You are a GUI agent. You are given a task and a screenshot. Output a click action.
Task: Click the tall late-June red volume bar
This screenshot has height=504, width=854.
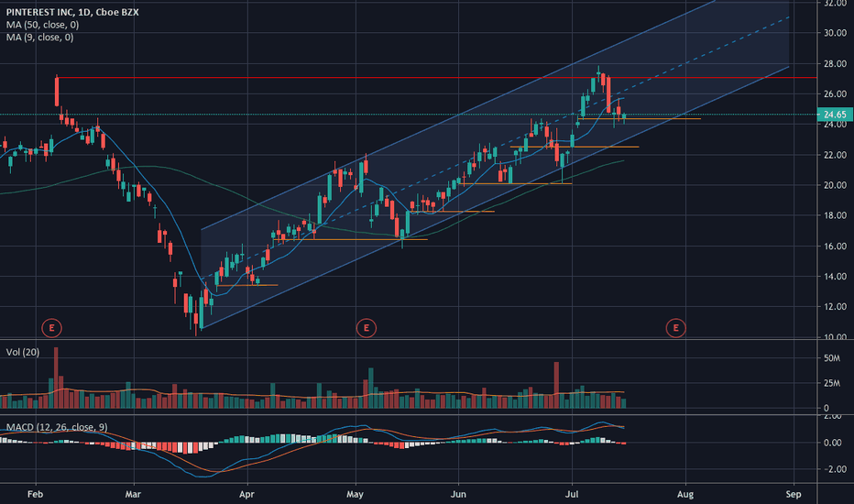[x=556, y=385]
